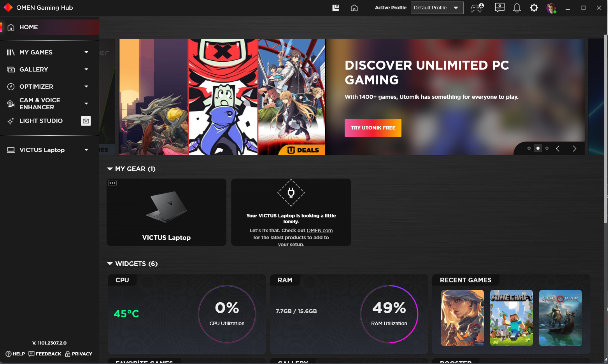Click the CPU Utilization gauge
This screenshot has width=608, height=364.
point(227,314)
